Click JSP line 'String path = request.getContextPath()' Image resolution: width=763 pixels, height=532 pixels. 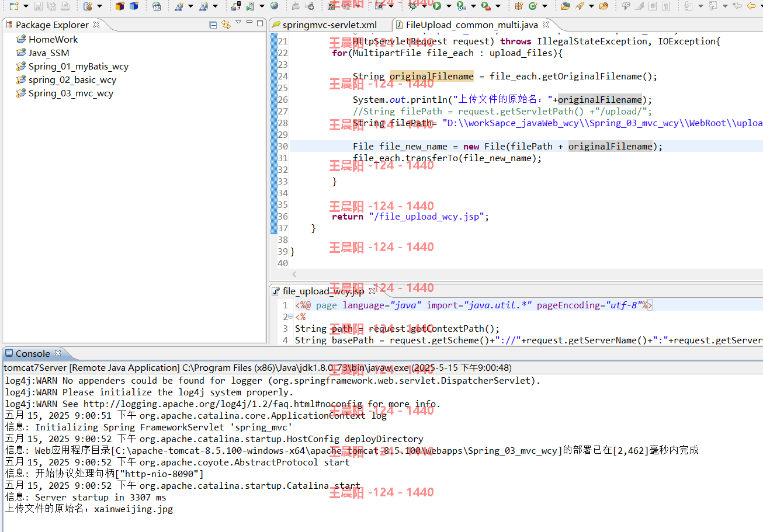397,329
